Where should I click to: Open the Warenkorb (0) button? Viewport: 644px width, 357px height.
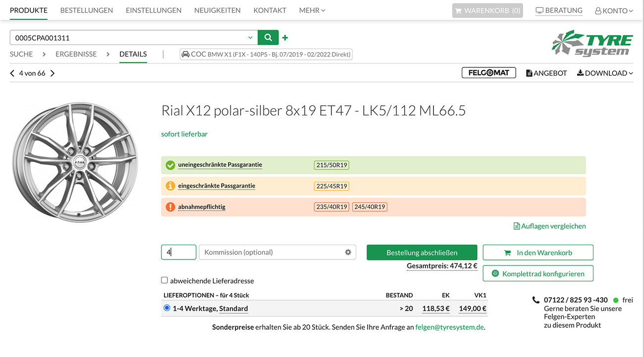pos(487,10)
